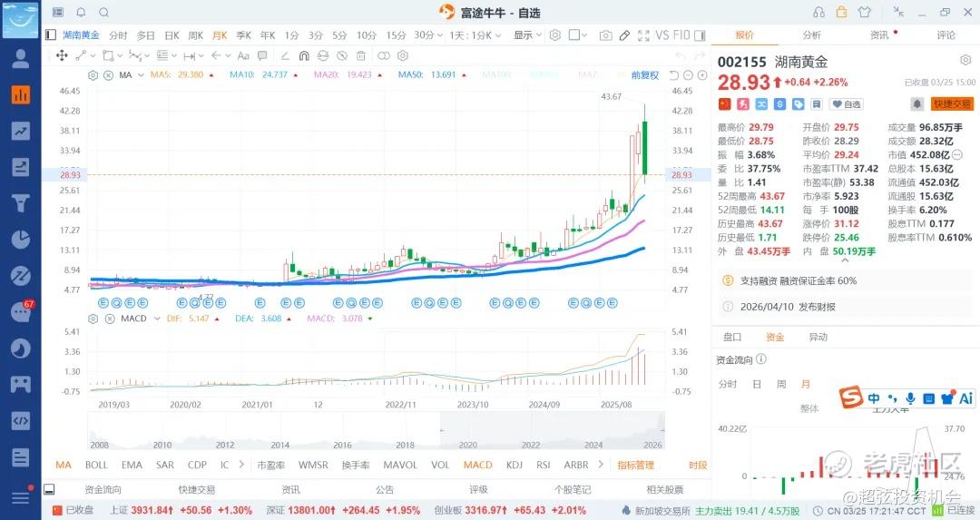Open the search magnifier in title bar

(103, 12)
